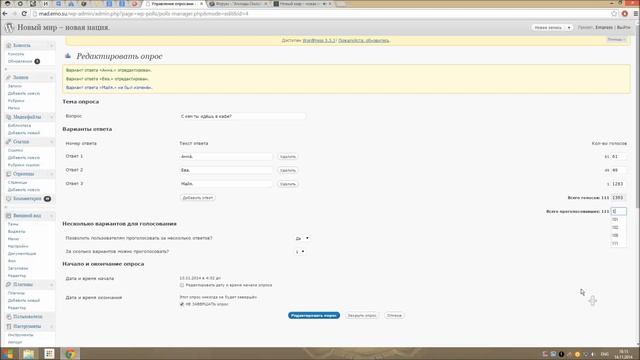Viewport: 640px width, 360px height.
Task: Collapse the Ссылки sidebar menu arrow
Action: point(51,142)
